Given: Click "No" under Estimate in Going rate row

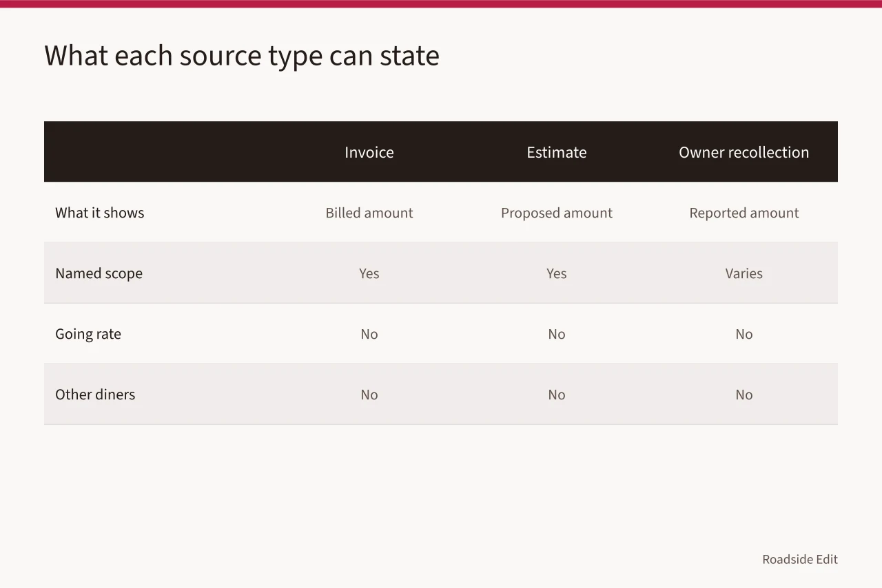Looking at the screenshot, I should 557,334.
